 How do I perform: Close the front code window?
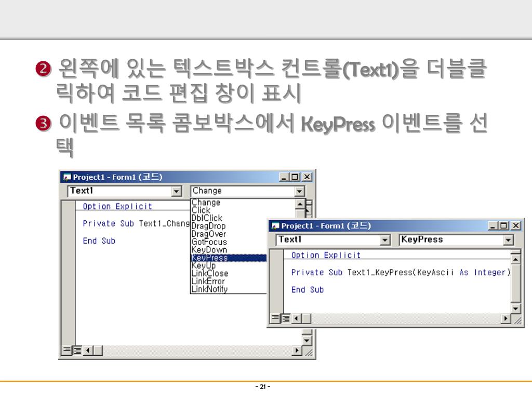pyautogui.click(x=516, y=225)
